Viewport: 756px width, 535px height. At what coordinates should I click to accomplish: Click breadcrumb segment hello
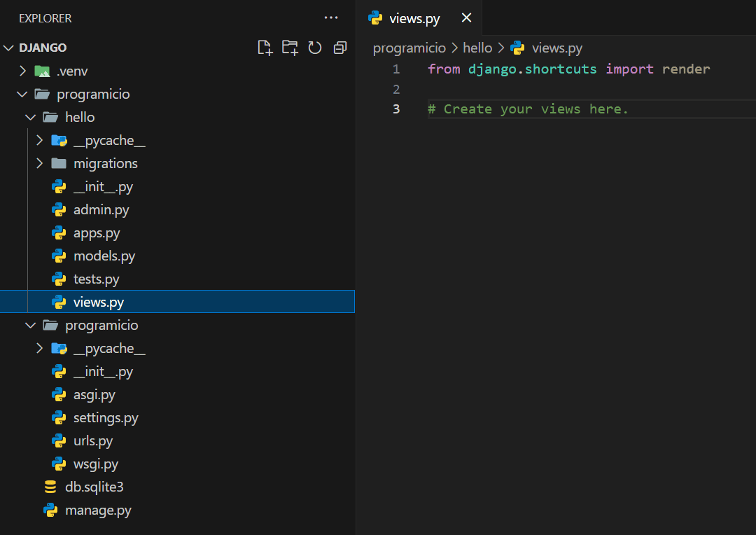(477, 48)
